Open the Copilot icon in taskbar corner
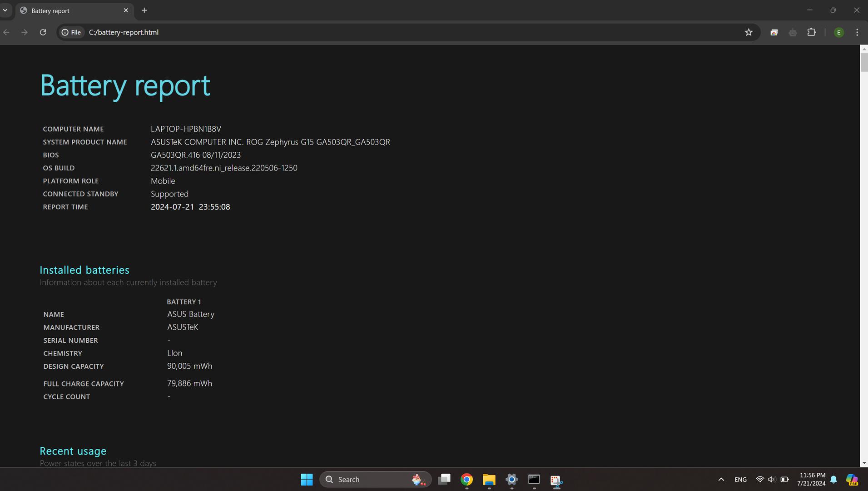This screenshot has width=868, height=491. [x=852, y=480]
